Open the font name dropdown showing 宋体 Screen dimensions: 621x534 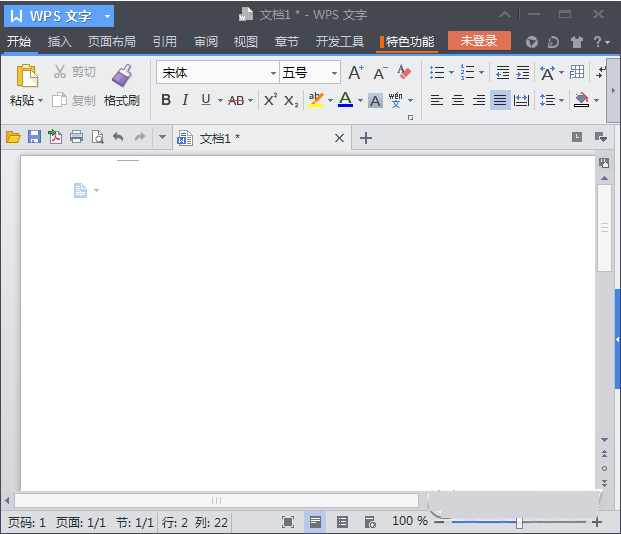click(273, 73)
